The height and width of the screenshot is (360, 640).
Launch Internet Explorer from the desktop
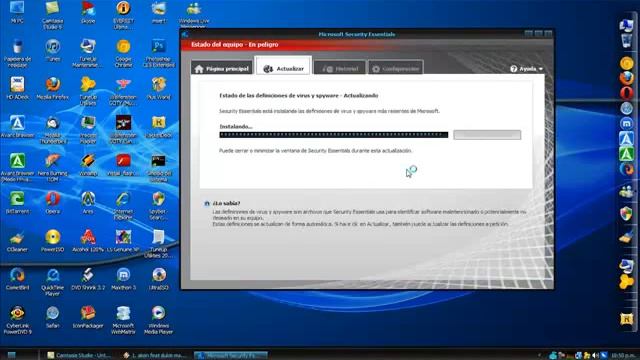(123, 205)
